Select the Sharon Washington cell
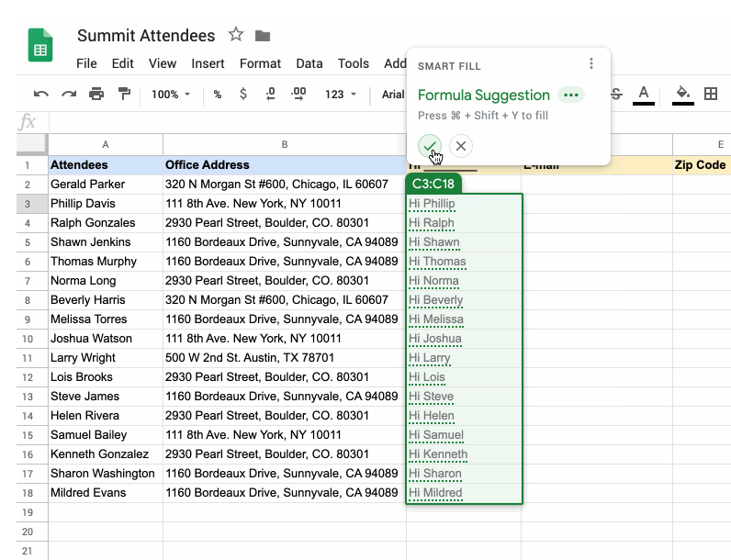Image resolution: width=731 pixels, height=560 pixels. click(x=106, y=474)
